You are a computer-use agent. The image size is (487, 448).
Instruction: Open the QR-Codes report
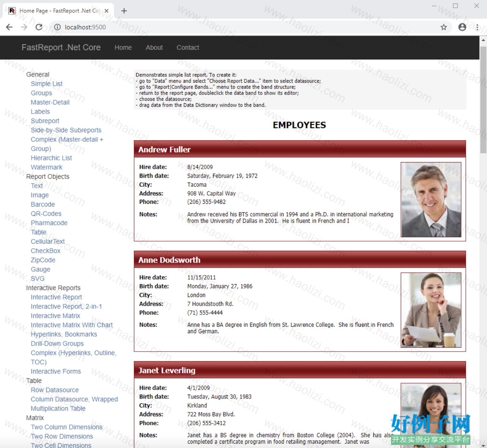[x=46, y=214]
